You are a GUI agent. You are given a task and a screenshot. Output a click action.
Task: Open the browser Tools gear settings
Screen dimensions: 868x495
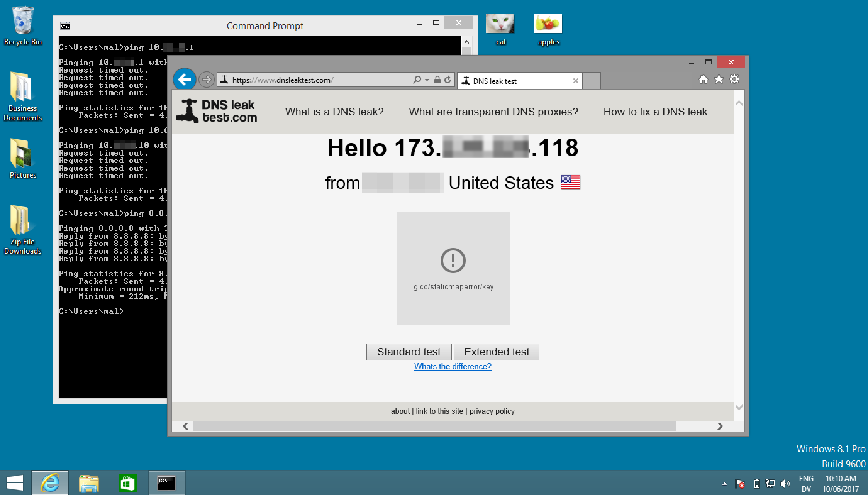click(x=734, y=79)
